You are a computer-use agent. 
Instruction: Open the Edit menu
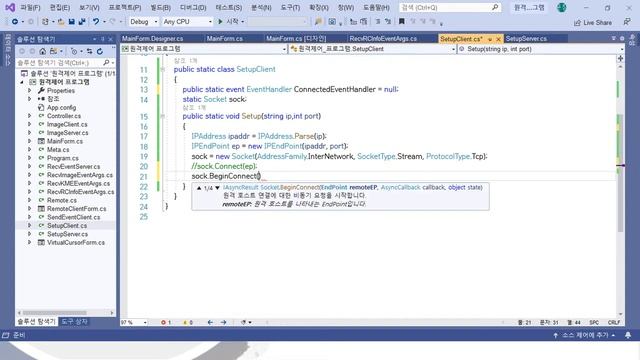click(x=60, y=8)
